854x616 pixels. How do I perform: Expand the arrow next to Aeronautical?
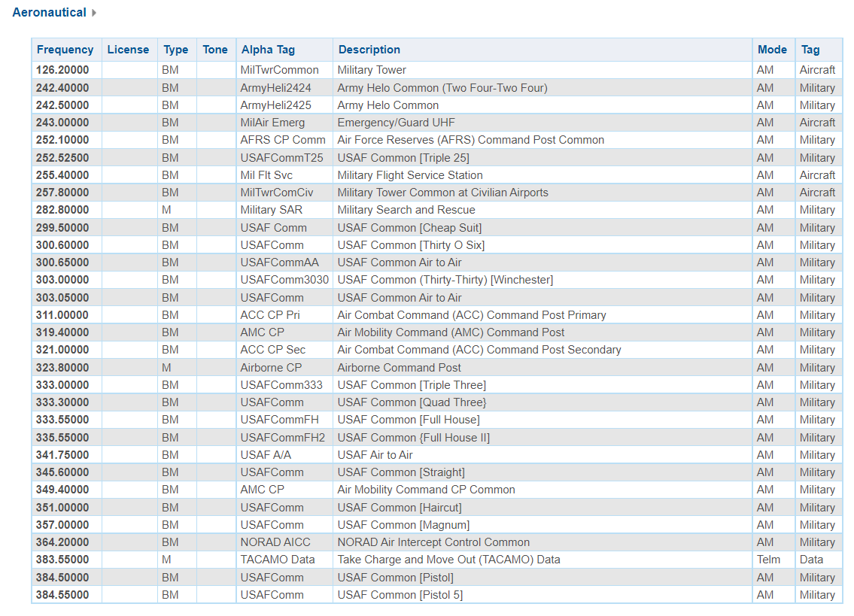(x=94, y=13)
